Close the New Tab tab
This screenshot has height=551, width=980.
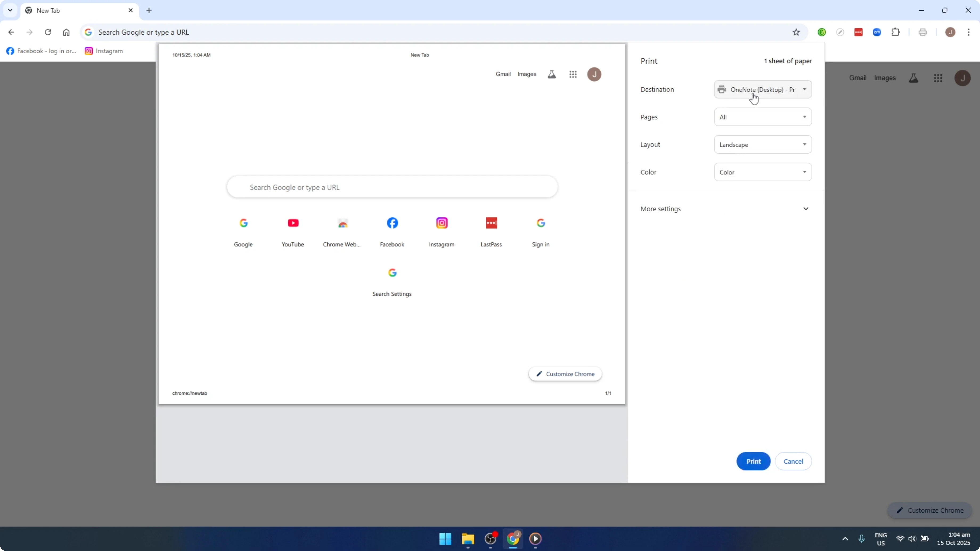tap(130, 10)
